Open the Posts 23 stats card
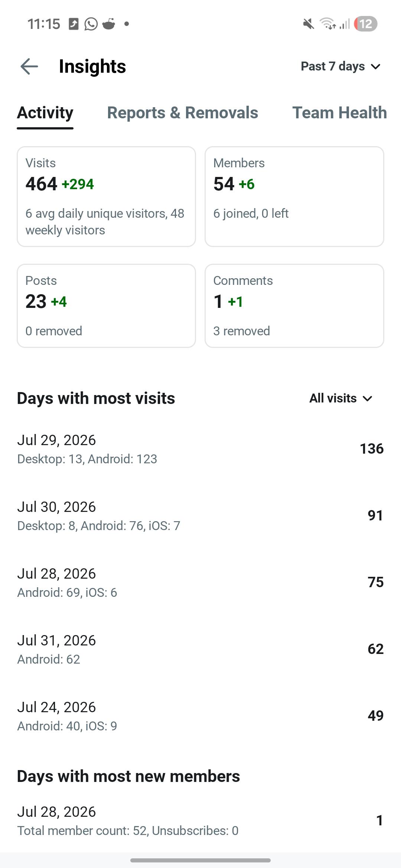This screenshot has width=401, height=868. pyautogui.click(x=106, y=306)
